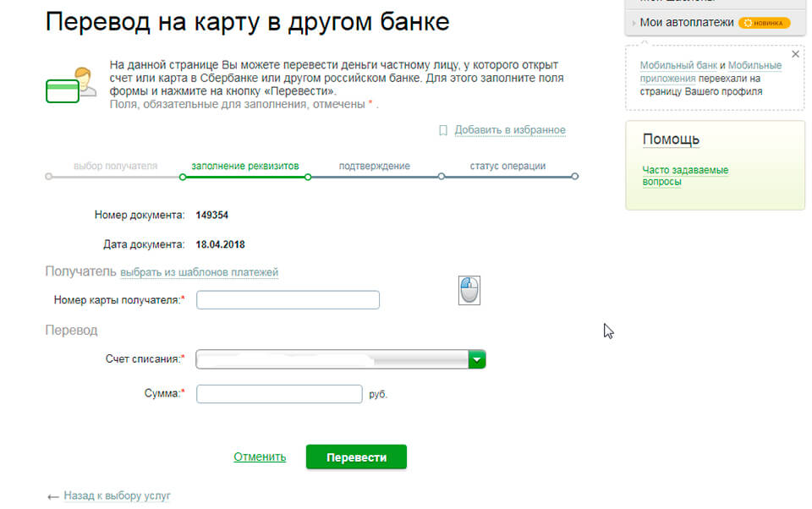812x509 pixels.
Task: Click the Перевод на карту в другом банке title
Action: pyautogui.click(x=248, y=22)
